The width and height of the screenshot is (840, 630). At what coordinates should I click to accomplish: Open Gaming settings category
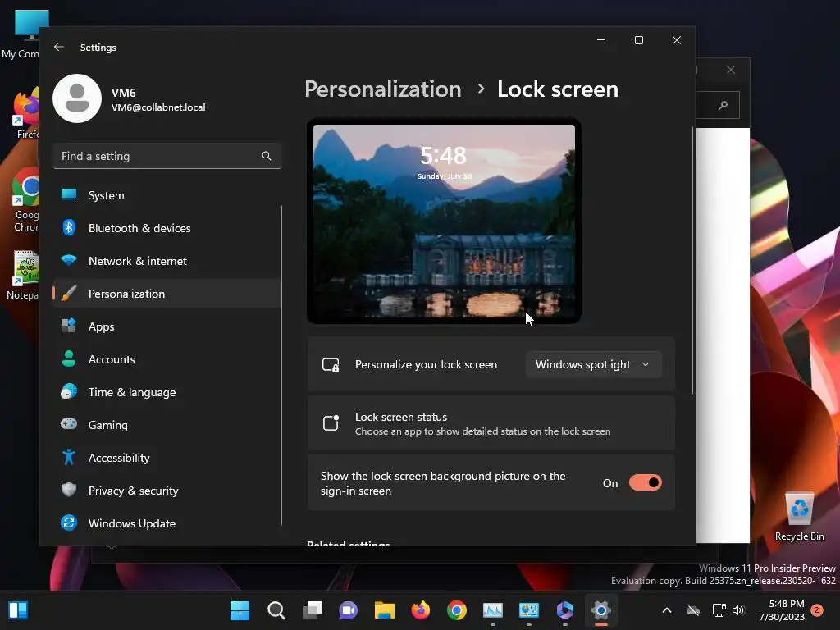point(167,425)
